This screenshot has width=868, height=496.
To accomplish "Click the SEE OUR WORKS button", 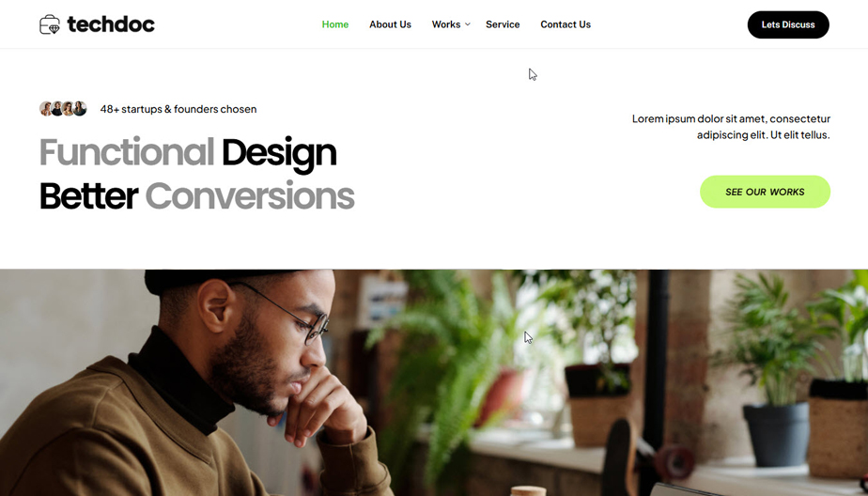I will pos(765,192).
